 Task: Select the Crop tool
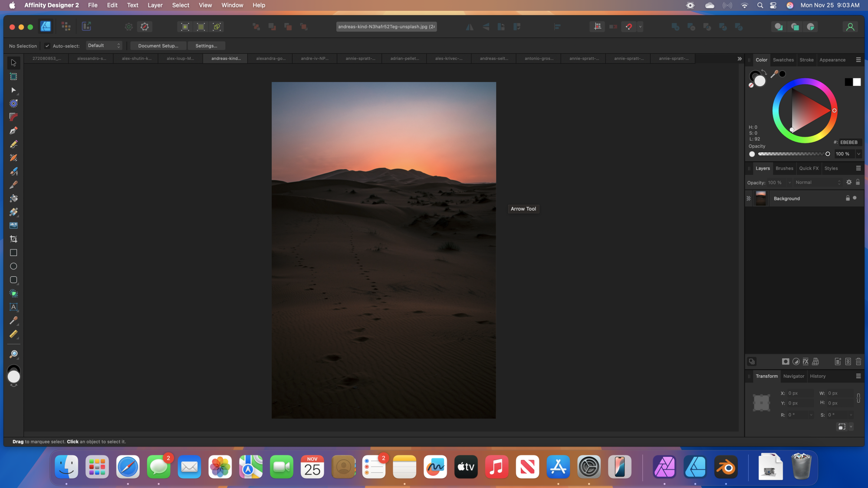(x=13, y=239)
